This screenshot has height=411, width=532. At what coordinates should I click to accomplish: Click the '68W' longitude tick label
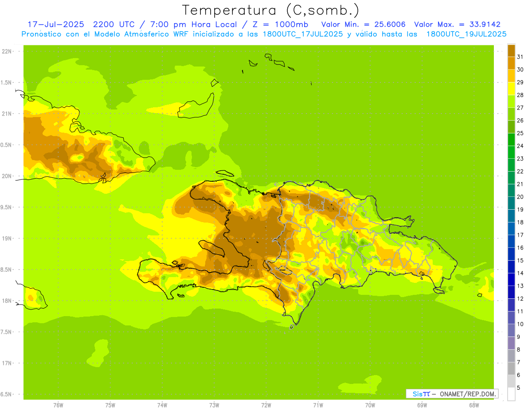tap(474, 405)
